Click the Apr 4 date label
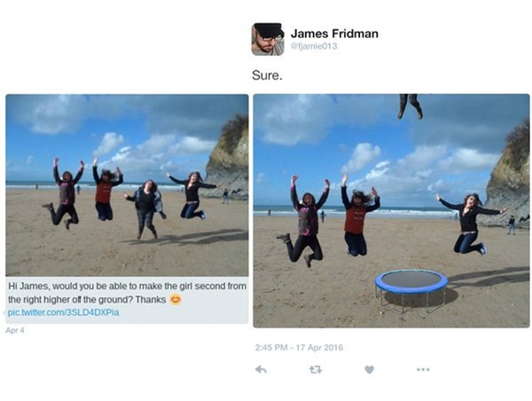The image size is (532, 401). pyautogui.click(x=15, y=330)
